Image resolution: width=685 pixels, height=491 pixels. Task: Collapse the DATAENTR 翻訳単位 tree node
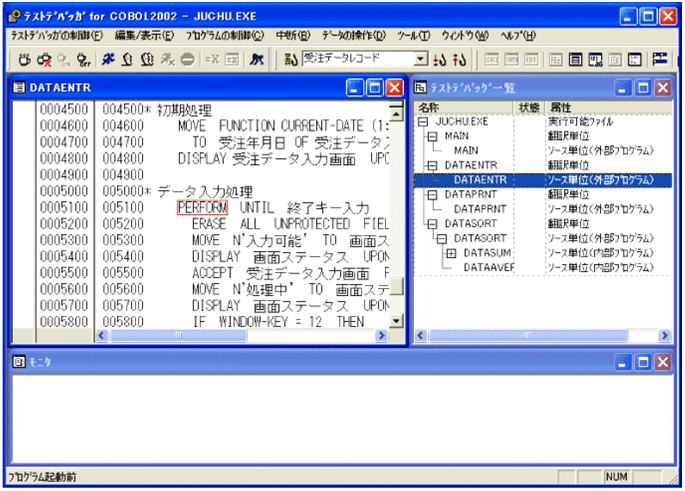(432, 165)
